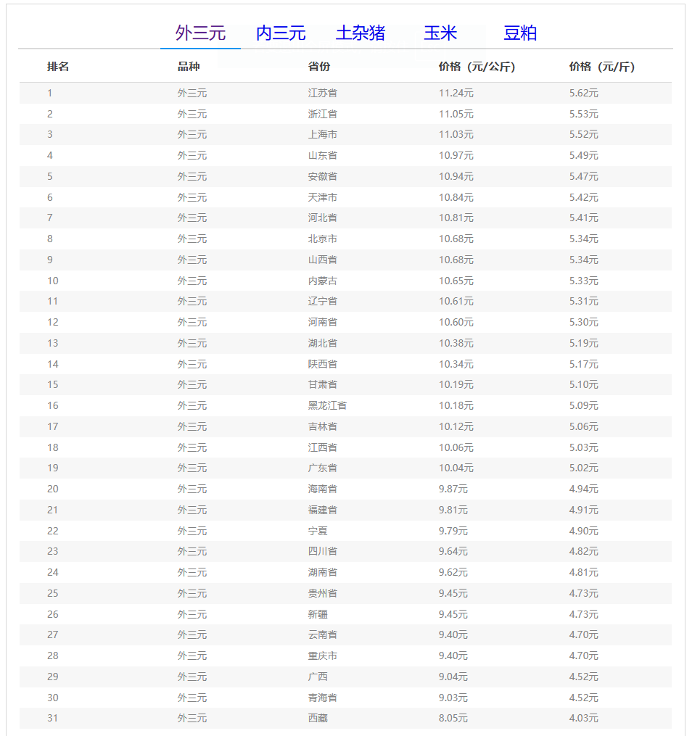The height and width of the screenshot is (736, 700).
Task: Select the 西藏 row at rank 31
Action: click(x=318, y=718)
